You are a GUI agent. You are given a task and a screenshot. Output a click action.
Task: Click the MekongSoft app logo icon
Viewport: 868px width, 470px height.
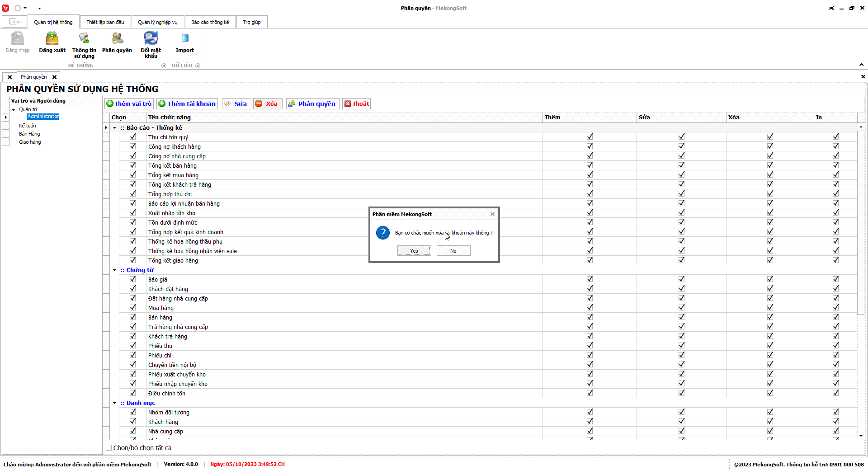5,8
